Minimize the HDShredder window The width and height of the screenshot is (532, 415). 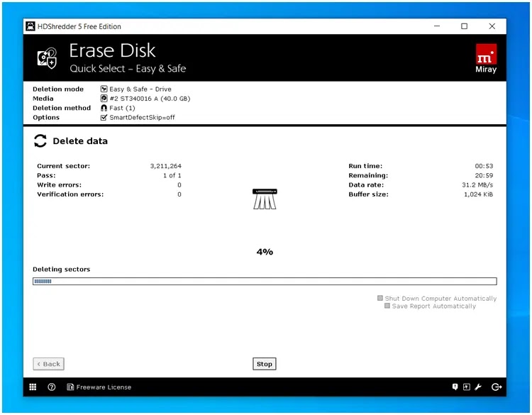pos(437,26)
